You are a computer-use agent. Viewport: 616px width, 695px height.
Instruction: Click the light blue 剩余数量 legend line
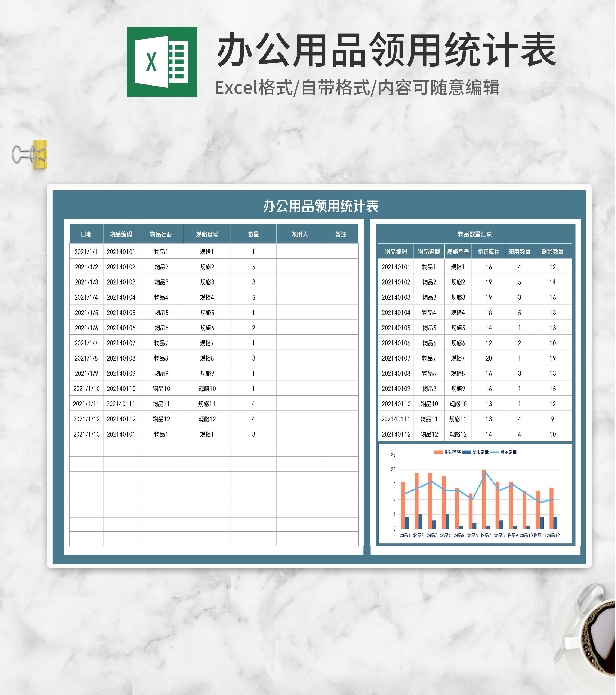(495, 452)
